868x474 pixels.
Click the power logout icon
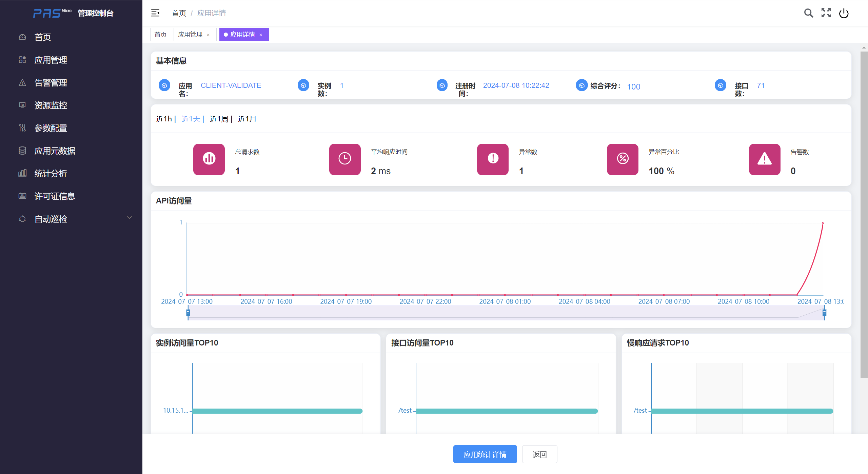(x=844, y=13)
